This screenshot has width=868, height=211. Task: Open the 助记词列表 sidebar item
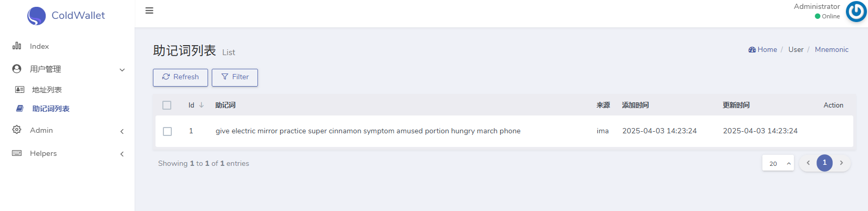(x=50, y=109)
